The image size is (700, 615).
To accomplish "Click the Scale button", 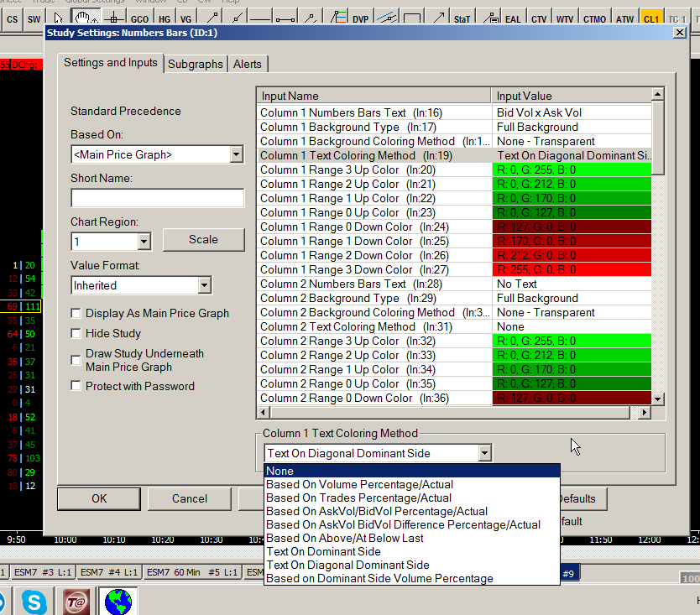I will tap(204, 240).
